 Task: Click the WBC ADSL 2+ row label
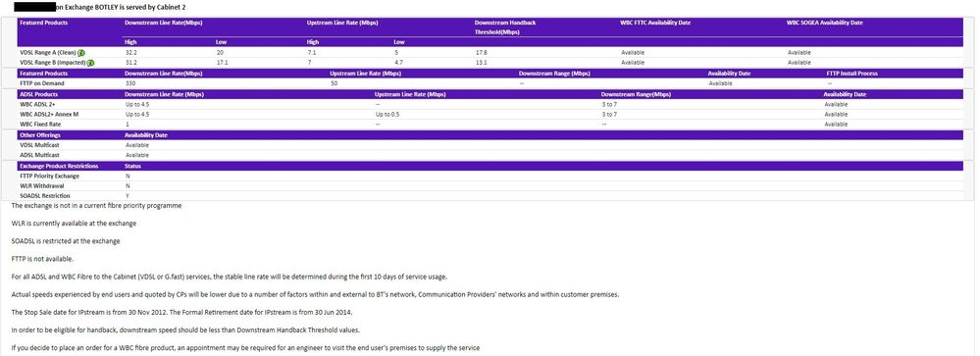40,104
